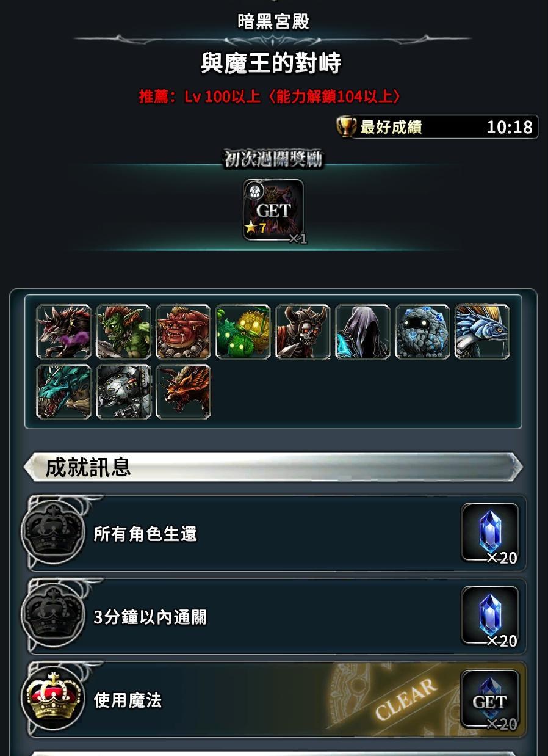Select the blue fish enemy icon
The image size is (548, 756).
[x=482, y=332]
